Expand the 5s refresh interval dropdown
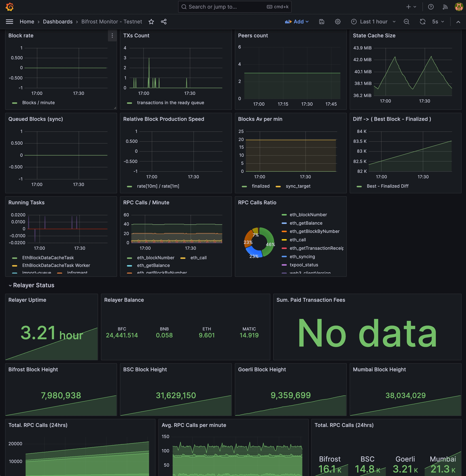 [x=438, y=21]
